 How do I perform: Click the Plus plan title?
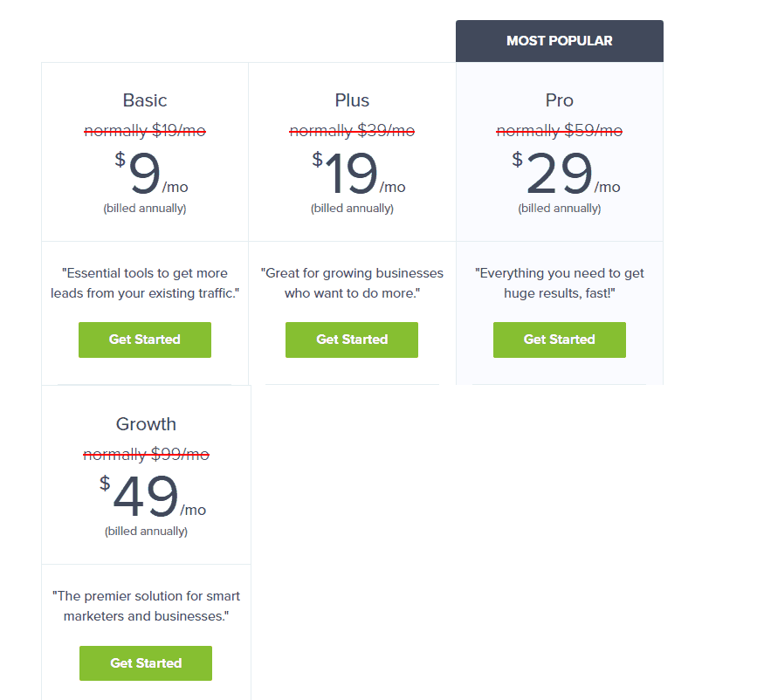352,100
